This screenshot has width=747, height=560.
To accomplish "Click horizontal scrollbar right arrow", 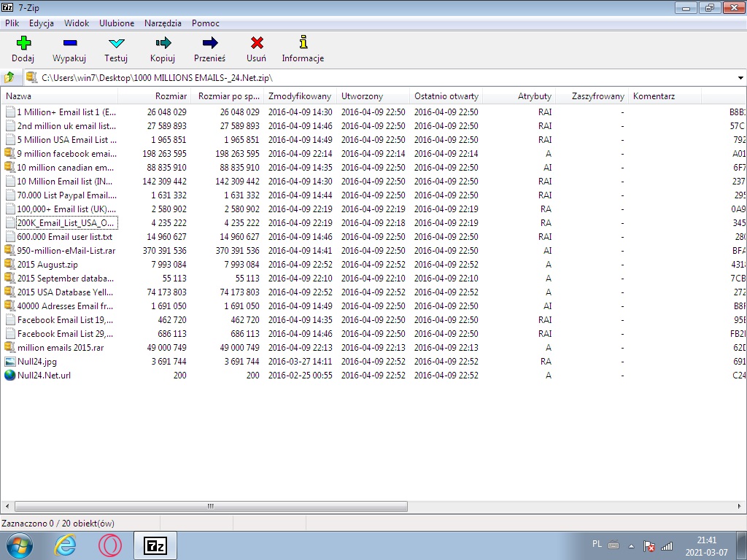I will (740, 506).
